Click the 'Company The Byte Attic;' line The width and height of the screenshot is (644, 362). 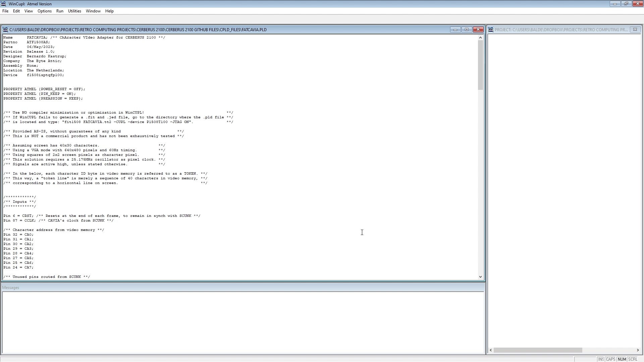(x=33, y=61)
